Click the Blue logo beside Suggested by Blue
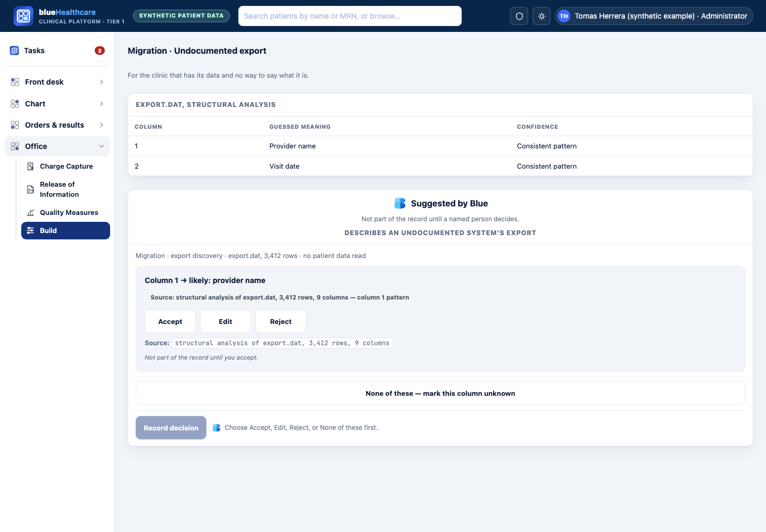The width and height of the screenshot is (766, 532). (400, 203)
